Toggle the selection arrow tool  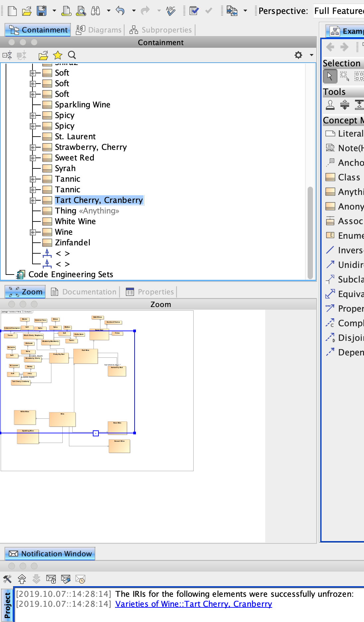point(330,76)
